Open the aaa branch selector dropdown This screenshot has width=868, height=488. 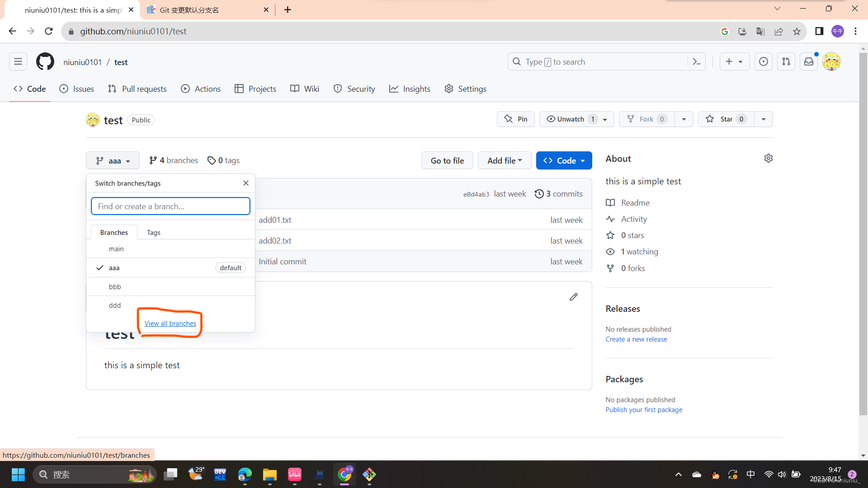tap(113, 160)
